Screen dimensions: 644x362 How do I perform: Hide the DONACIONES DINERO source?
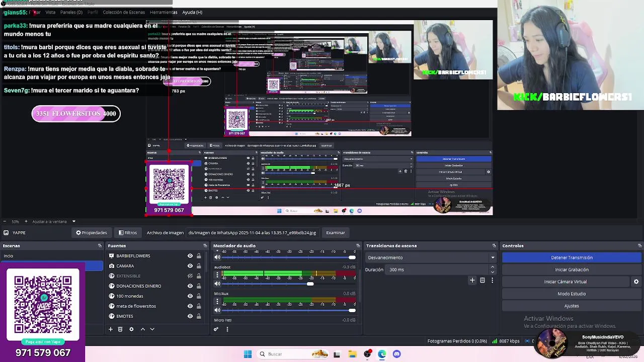190,286
